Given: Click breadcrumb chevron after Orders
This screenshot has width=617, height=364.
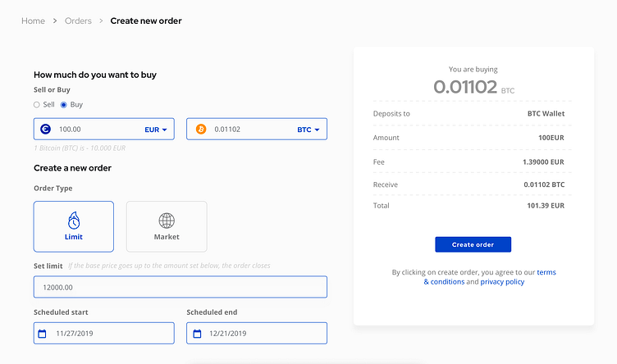Looking at the screenshot, I should click(x=101, y=20).
